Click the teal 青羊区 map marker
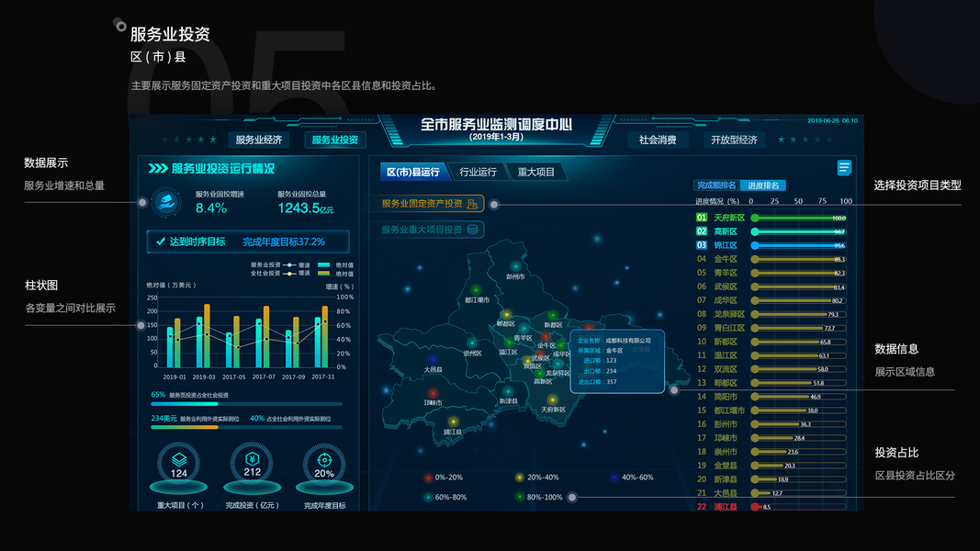Viewport: 980px width, 551px height. 524,329
